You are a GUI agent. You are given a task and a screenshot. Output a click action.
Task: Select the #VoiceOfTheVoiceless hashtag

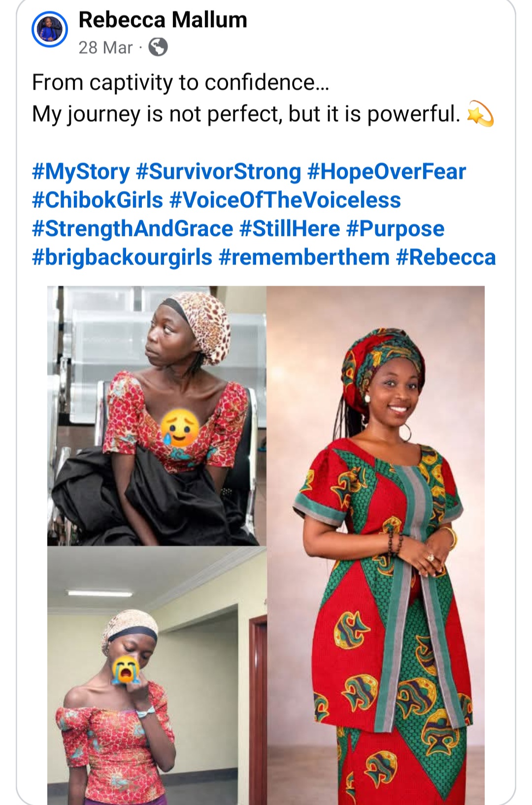(285, 200)
